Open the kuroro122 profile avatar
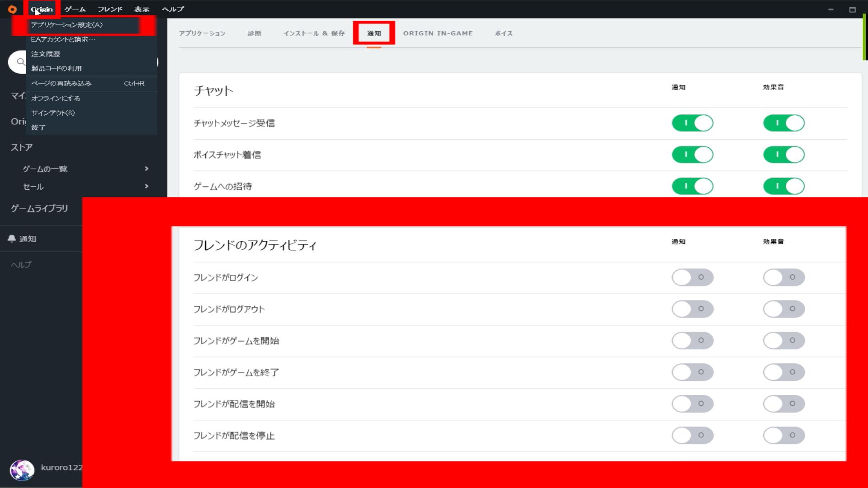868x488 pixels. coord(22,470)
